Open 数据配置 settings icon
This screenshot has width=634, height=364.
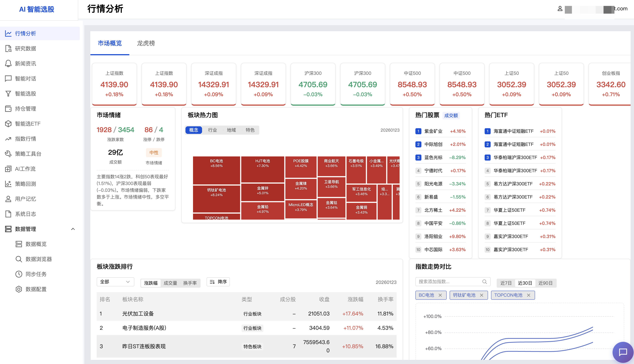pyautogui.click(x=19, y=289)
